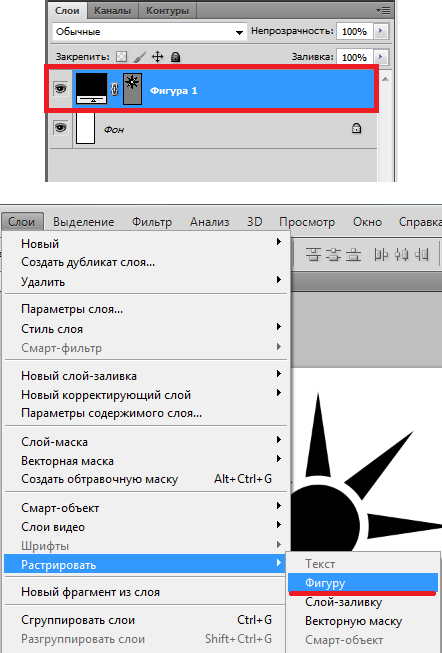Click the align horizontal centers icon

pos(401,254)
